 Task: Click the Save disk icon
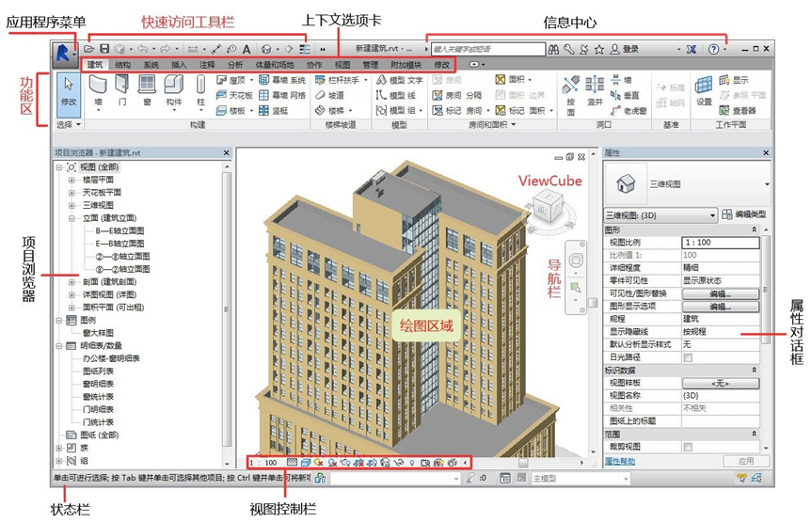click(104, 49)
